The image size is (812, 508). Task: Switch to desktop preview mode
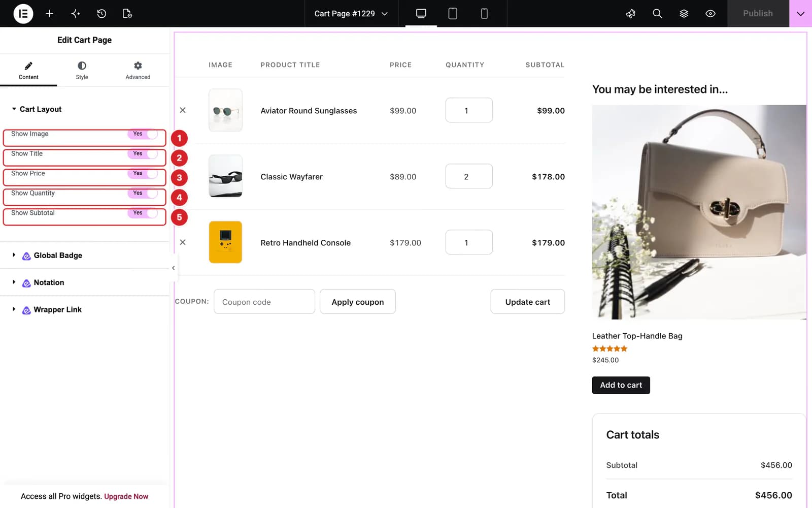tap(421, 14)
